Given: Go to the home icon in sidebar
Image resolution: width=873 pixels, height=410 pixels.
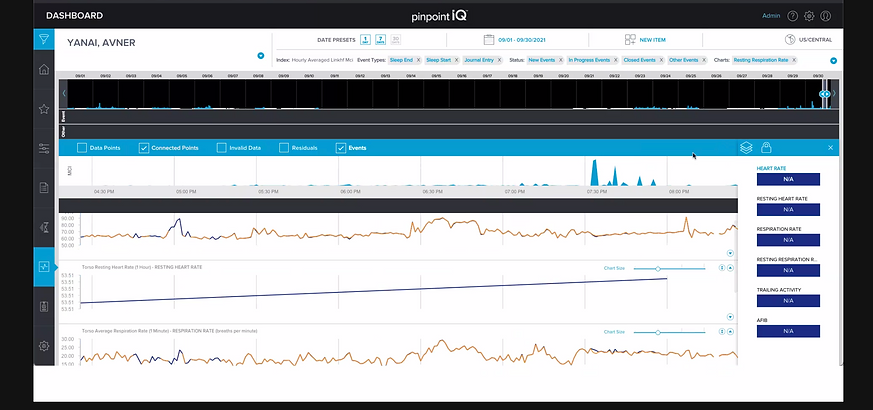Looking at the screenshot, I should point(44,70).
